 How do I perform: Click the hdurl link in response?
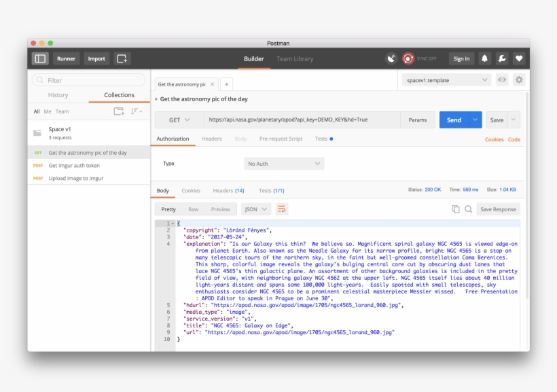306,305
